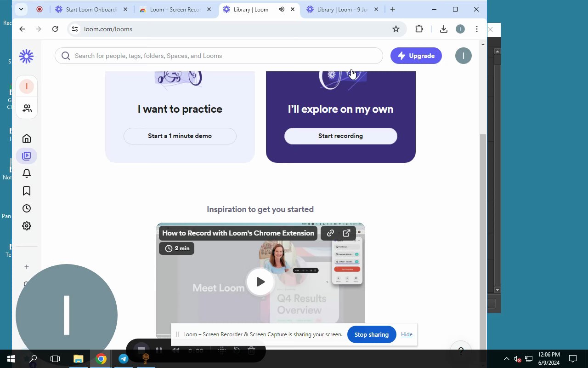Open the team members icon in sidebar
The height and width of the screenshot is (368, 588).
point(27,108)
